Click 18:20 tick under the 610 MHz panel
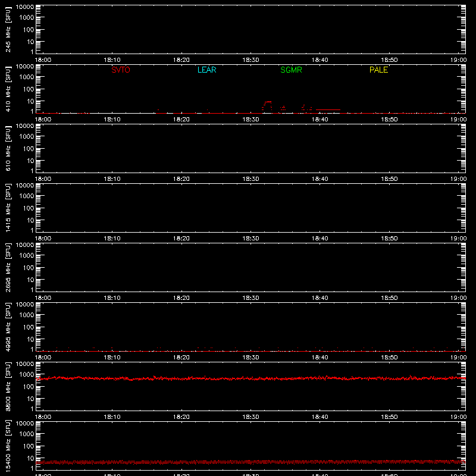Screen dimensions: 476x476 [x=181, y=179]
